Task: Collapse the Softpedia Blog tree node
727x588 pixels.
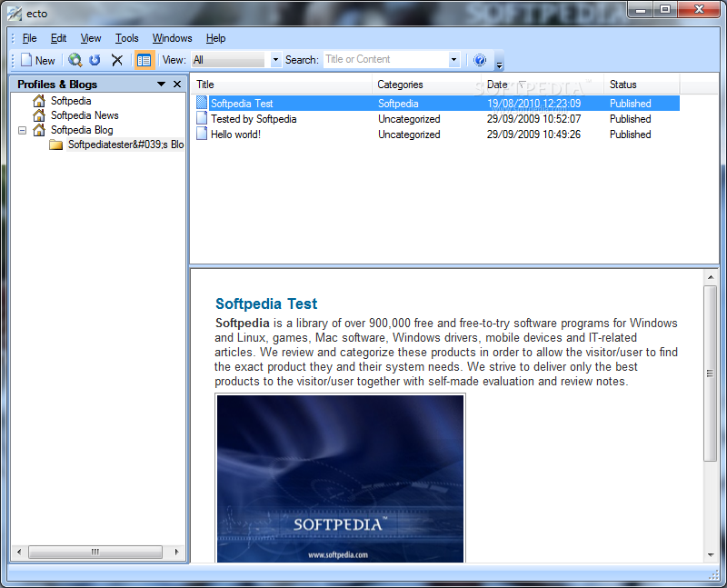Action: [22, 130]
